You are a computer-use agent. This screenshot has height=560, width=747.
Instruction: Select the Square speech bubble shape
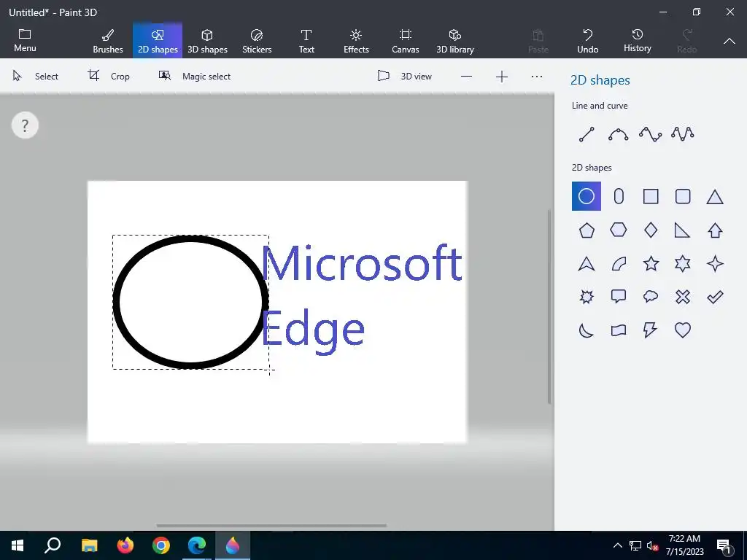click(x=619, y=297)
